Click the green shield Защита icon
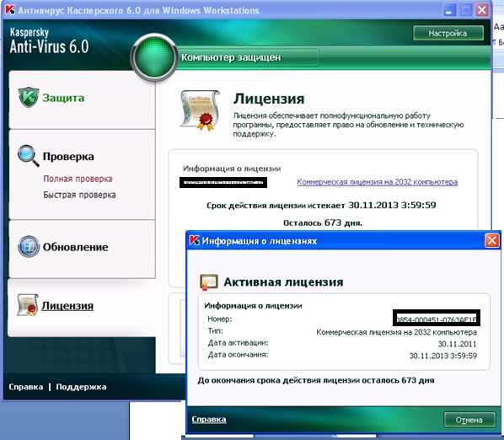This screenshot has height=440, width=504. click(x=29, y=97)
